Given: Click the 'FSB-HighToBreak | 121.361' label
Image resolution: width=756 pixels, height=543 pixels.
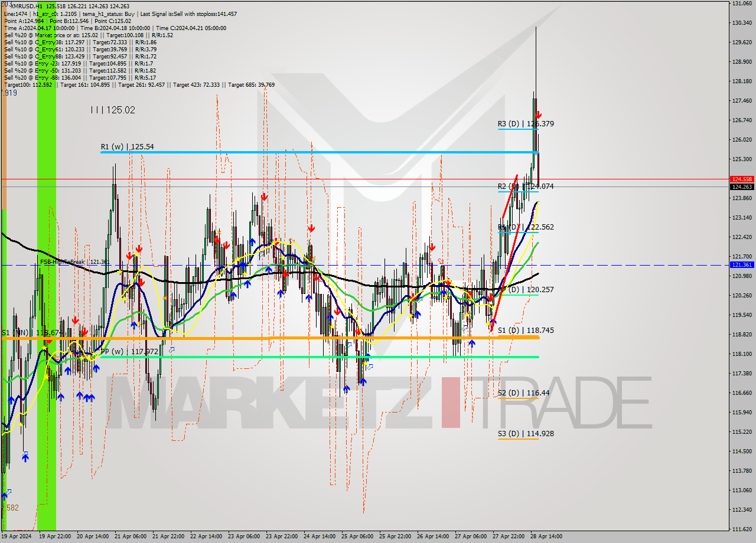Looking at the screenshot, I should pyautogui.click(x=75, y=261).
